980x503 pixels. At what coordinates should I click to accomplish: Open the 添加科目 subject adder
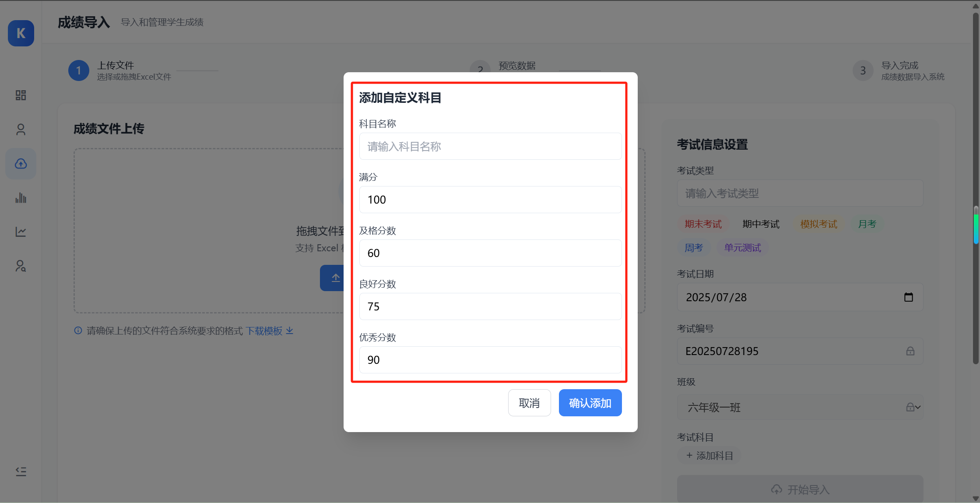click(709, 455)
